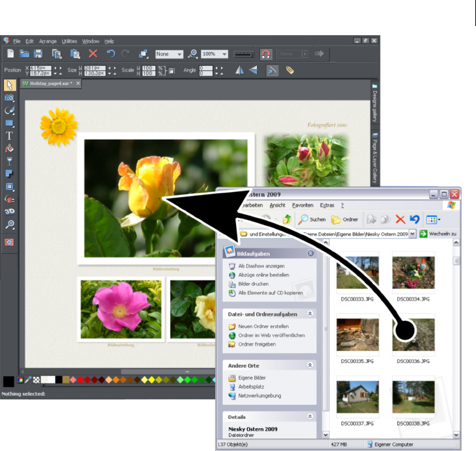
Task: Click the X position input field
Action: (x=41, y=68)
